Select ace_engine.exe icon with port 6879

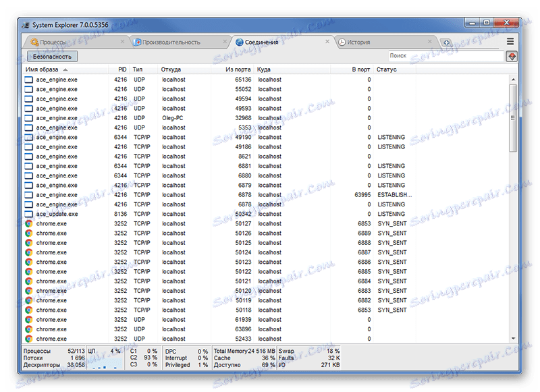(x=29, y=186)
